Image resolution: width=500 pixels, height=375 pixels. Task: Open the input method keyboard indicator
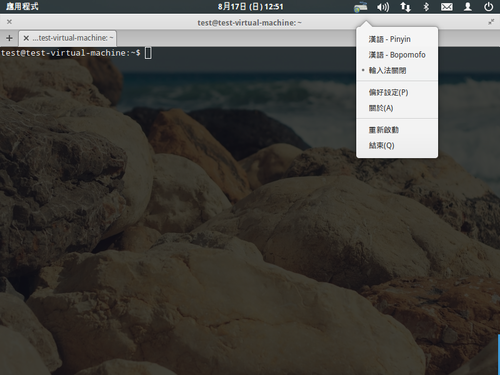click(x=361, y=7)
